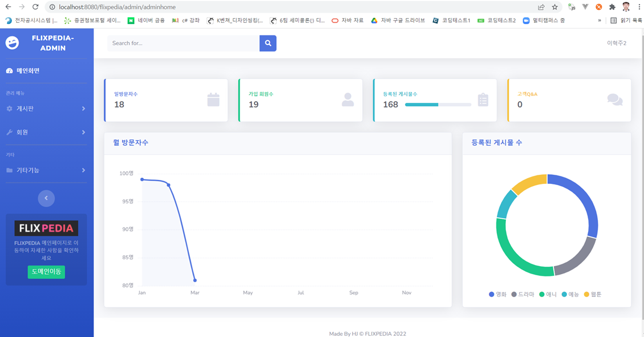Click the FLIXPEDIA banner logo image

click(46, 228)
